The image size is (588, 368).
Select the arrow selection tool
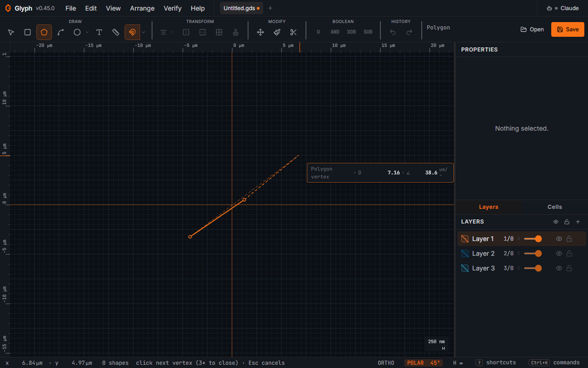pos(11,32)
